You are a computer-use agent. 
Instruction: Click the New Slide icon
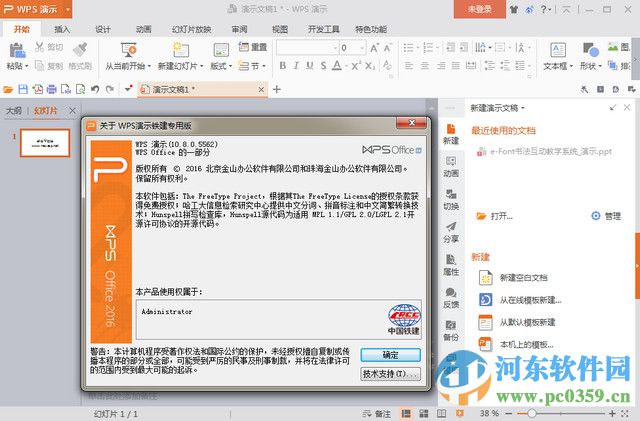click(x=180, y=50)
